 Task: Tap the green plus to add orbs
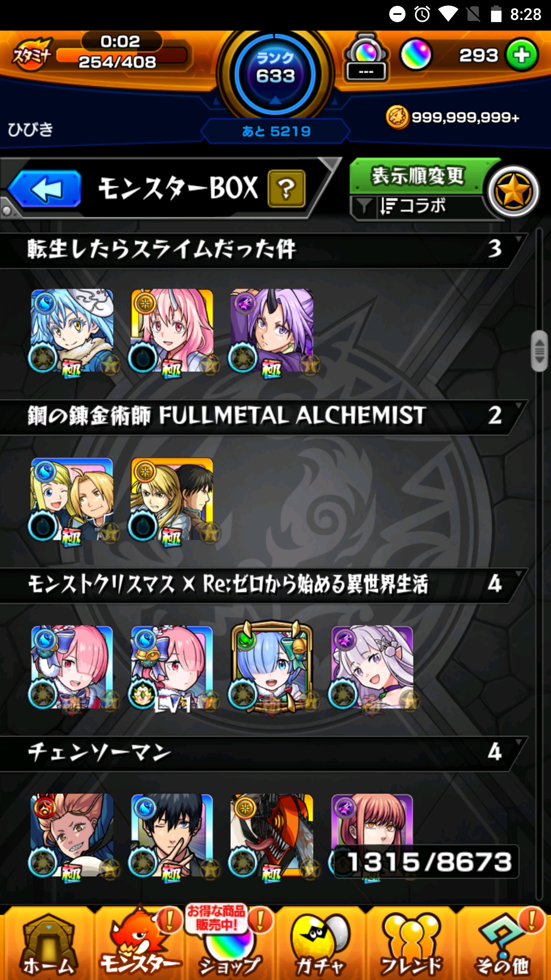pos(522,55)
